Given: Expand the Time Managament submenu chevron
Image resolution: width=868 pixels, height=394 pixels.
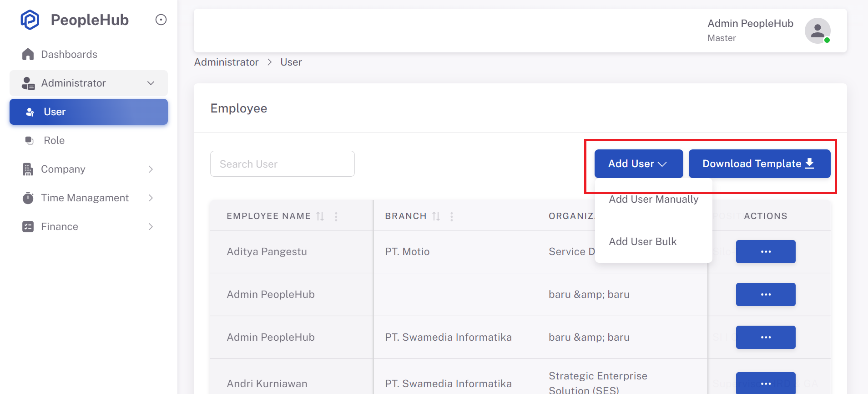Looking at the screenshot, I should pos(151,198).
